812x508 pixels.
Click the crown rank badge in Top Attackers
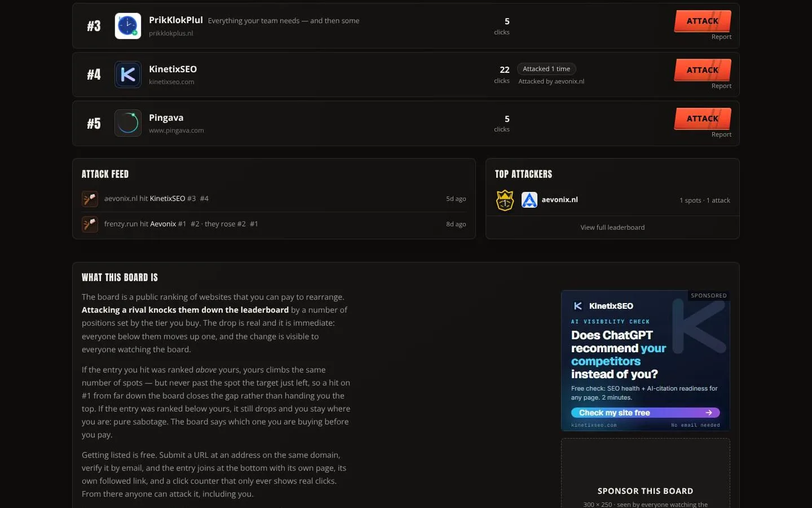click(505, 200)
